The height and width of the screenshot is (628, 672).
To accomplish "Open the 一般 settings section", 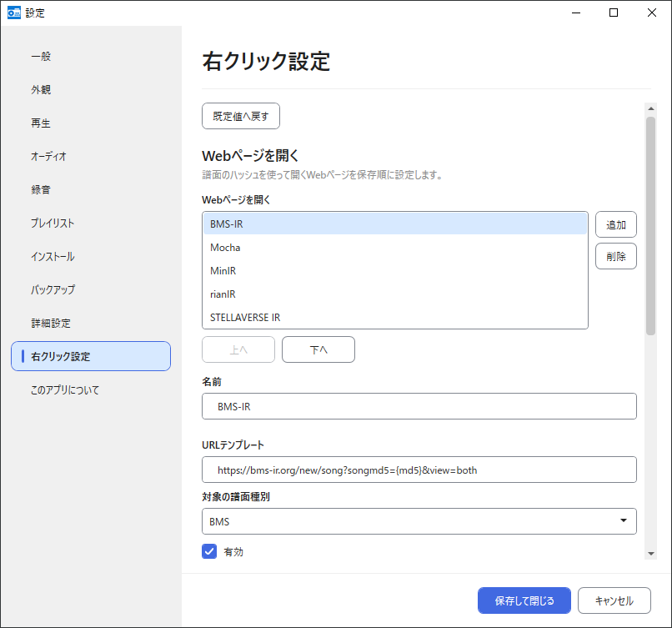I will click(x=90, y=56).
